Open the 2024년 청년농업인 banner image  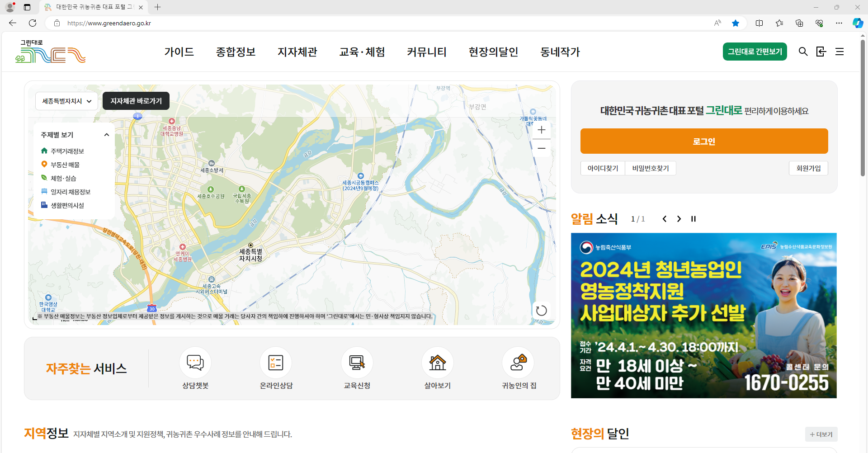[703, 316]
